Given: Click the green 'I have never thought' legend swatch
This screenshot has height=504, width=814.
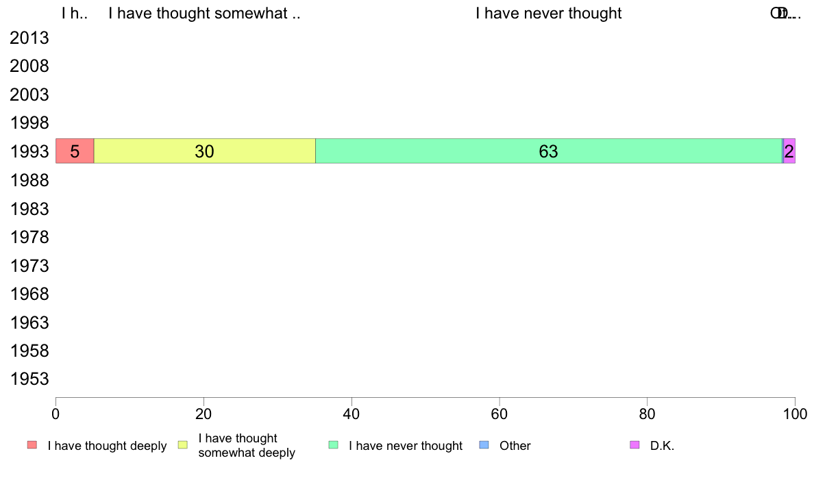Looking at the screenshot, I should pyautogui.click(x=333, y=445).
